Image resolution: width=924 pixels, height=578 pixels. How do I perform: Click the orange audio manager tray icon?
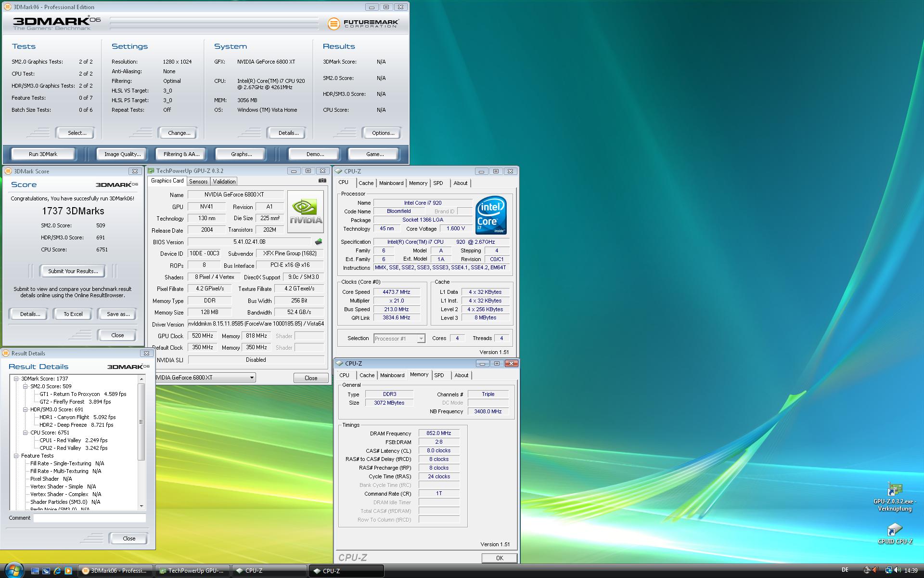875,570
